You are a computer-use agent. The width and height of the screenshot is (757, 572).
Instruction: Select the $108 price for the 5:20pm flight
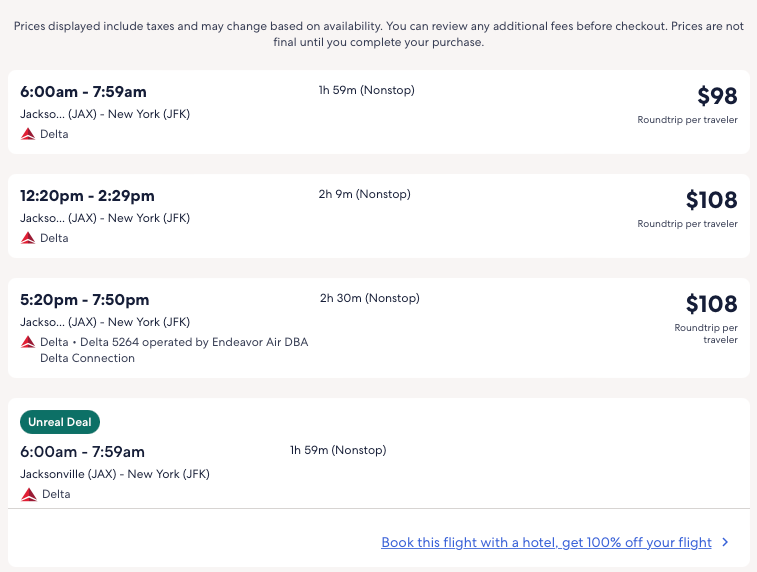tap(711, 304)
